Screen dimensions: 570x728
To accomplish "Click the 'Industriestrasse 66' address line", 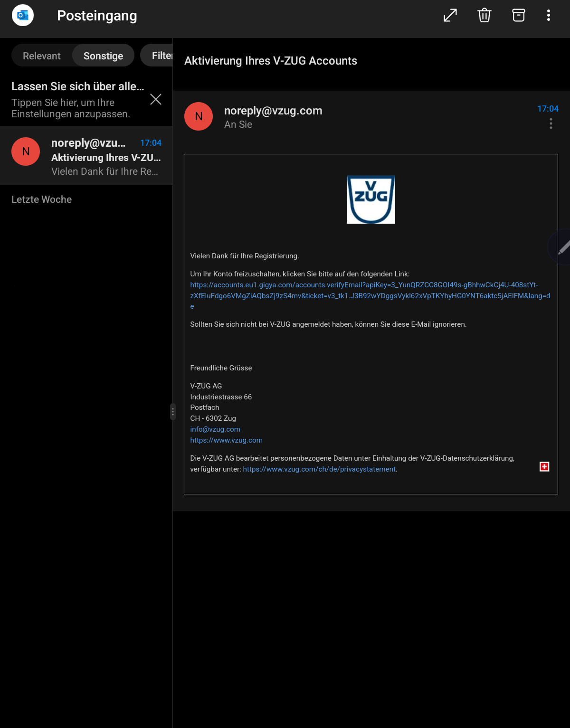I will point(221,397).
